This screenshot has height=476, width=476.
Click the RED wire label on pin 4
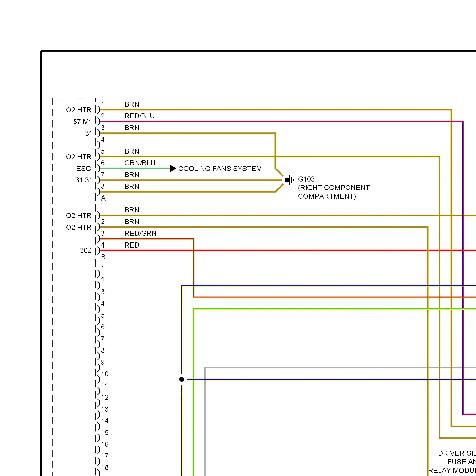[132, 245]
